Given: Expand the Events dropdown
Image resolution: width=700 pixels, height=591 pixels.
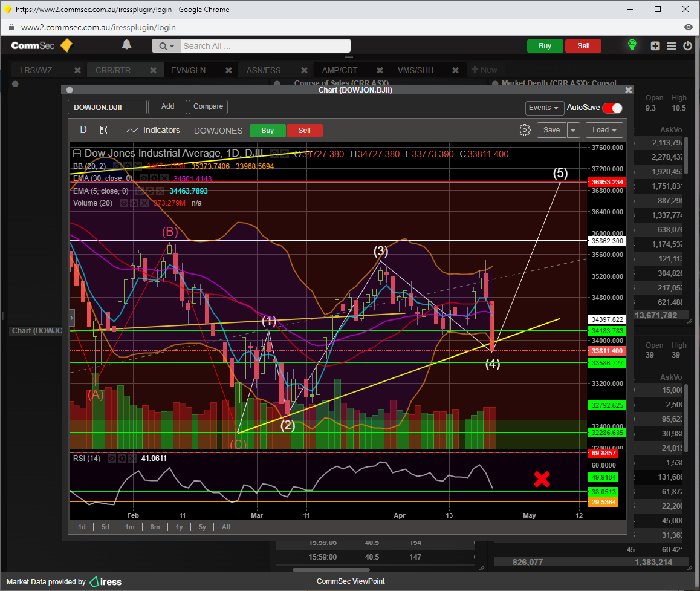Looking at the screenshot, I should [544, 108].
